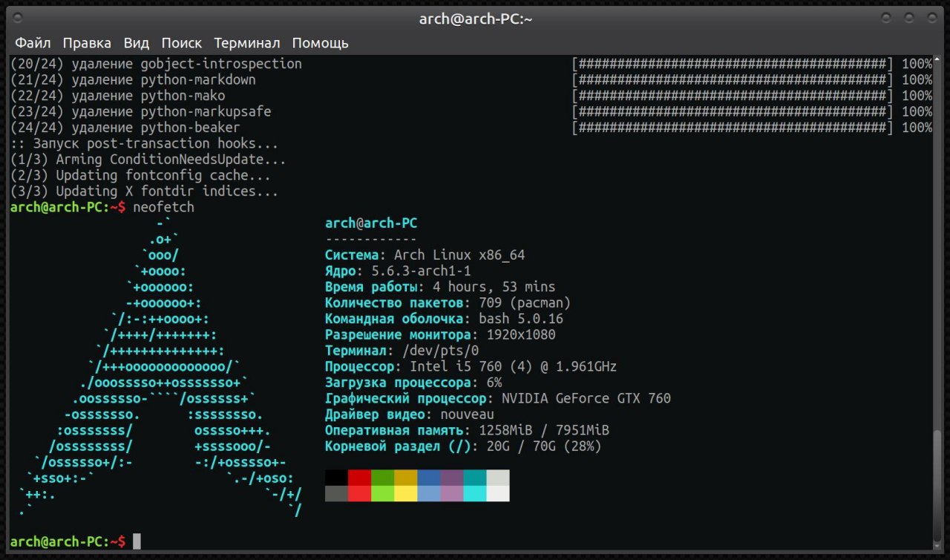The width and height of the screenshot is (950, 560).
Task: Open the Терминал menu
Action: [247, 43]
